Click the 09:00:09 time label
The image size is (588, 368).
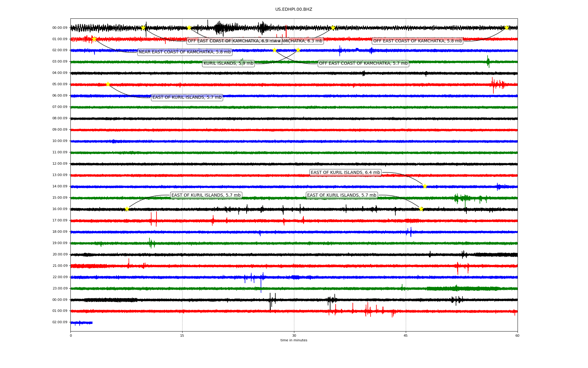60,130
